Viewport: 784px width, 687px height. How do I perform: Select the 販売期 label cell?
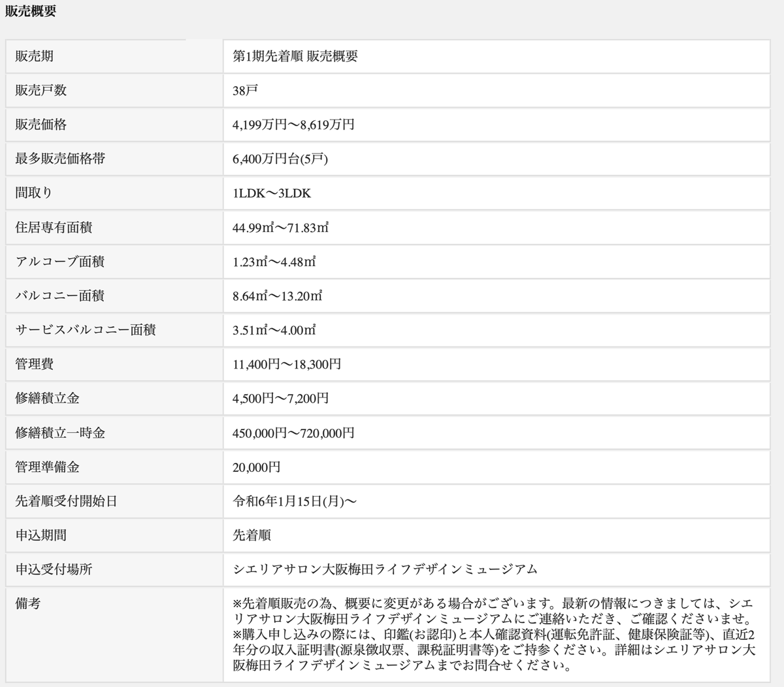[x=114, y=56]
